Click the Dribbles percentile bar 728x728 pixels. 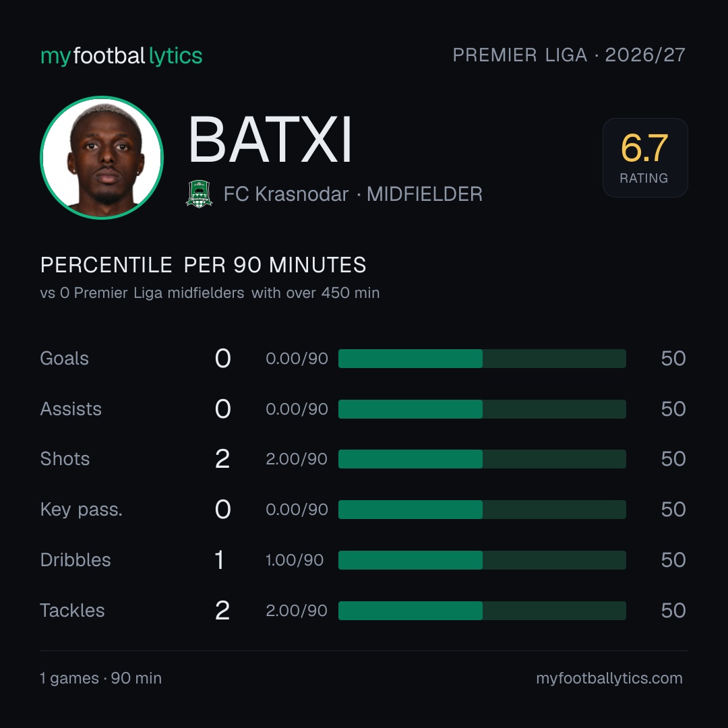click(x=482, y=560)
